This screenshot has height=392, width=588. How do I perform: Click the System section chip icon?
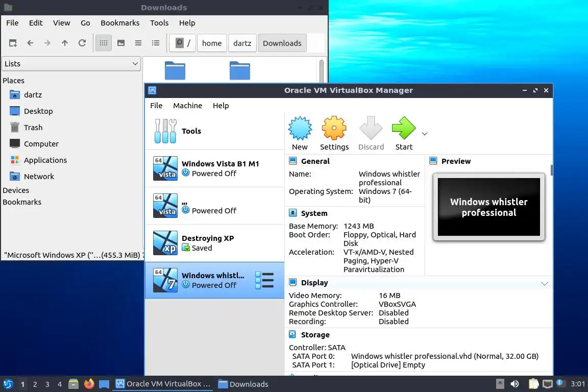pos(293,213)
